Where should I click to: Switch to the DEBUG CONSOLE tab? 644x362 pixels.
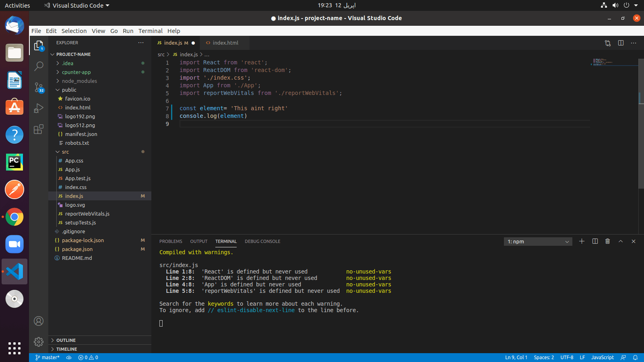262,241
